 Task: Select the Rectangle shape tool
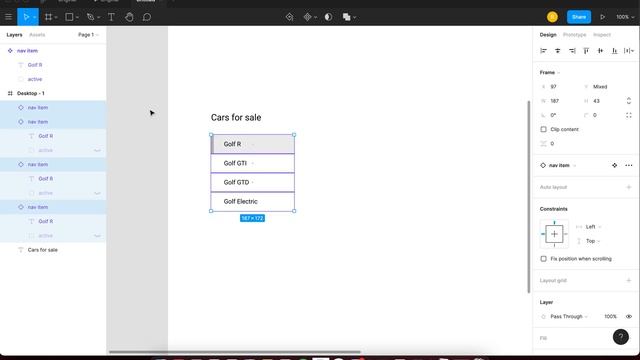click(x=69, y=17)
